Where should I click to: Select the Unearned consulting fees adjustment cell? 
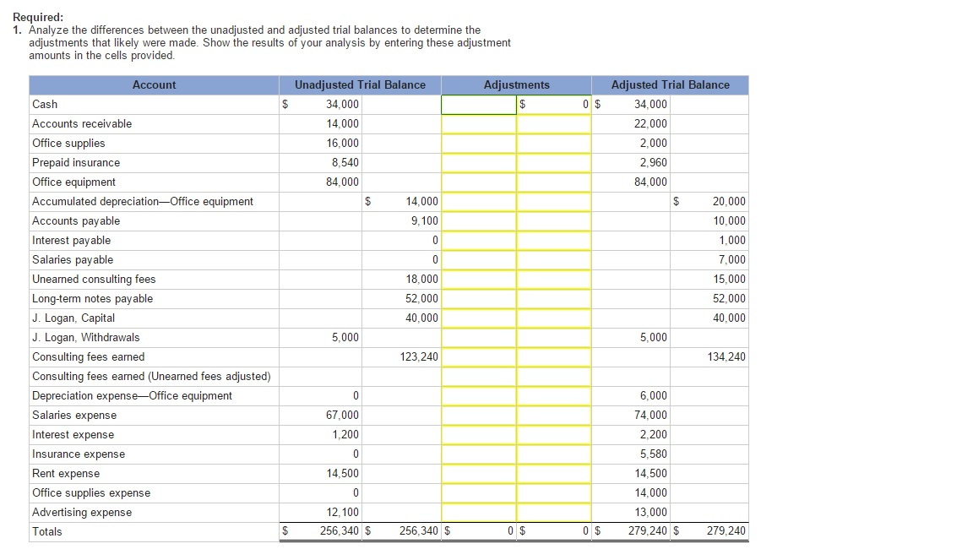click(553, 279)
